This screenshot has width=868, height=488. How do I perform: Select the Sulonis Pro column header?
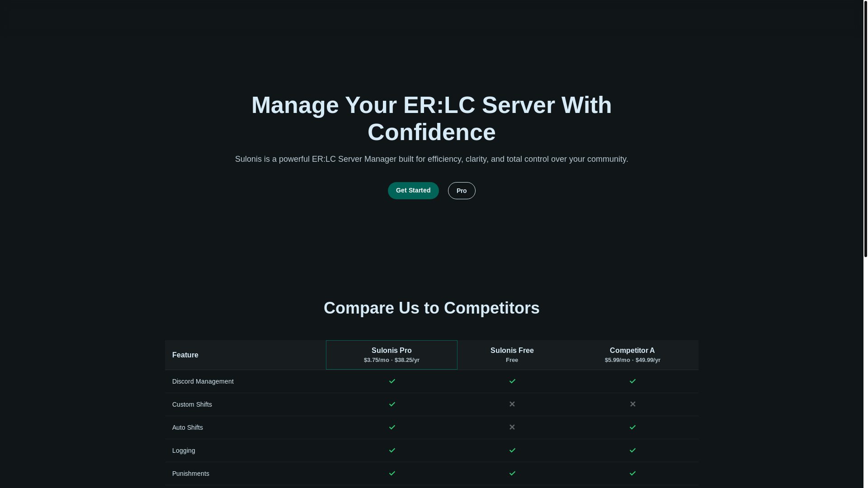pos(392,355)
